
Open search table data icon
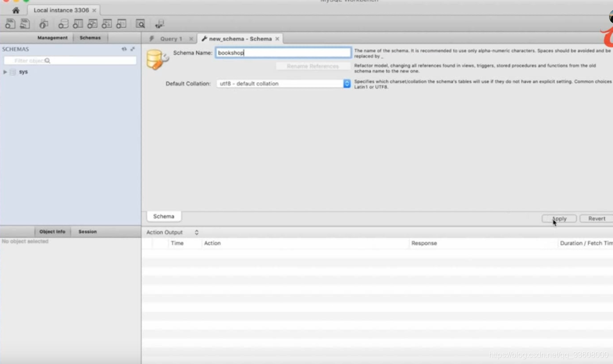click(140, 23)
